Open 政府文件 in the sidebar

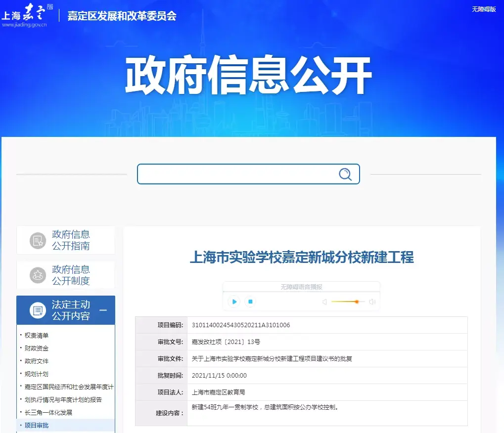(36, 361)
